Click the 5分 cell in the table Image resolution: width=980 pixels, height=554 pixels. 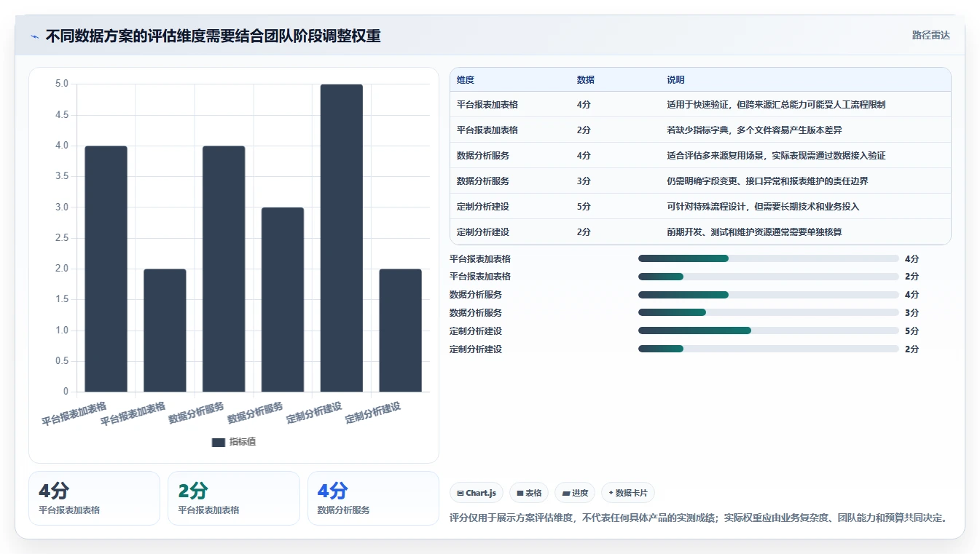point(584,207)
